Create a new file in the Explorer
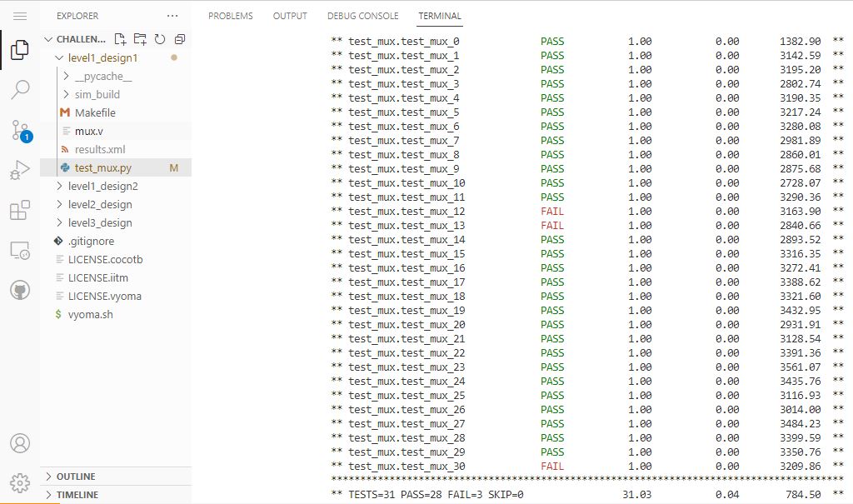 [x=119, y=37]
